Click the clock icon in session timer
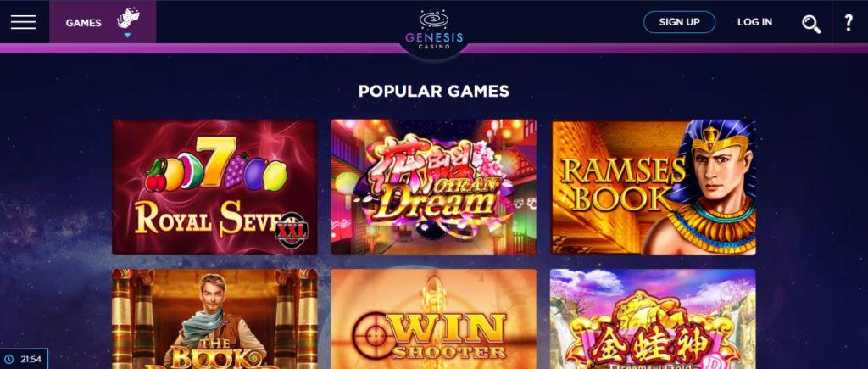 pos(9,359)
